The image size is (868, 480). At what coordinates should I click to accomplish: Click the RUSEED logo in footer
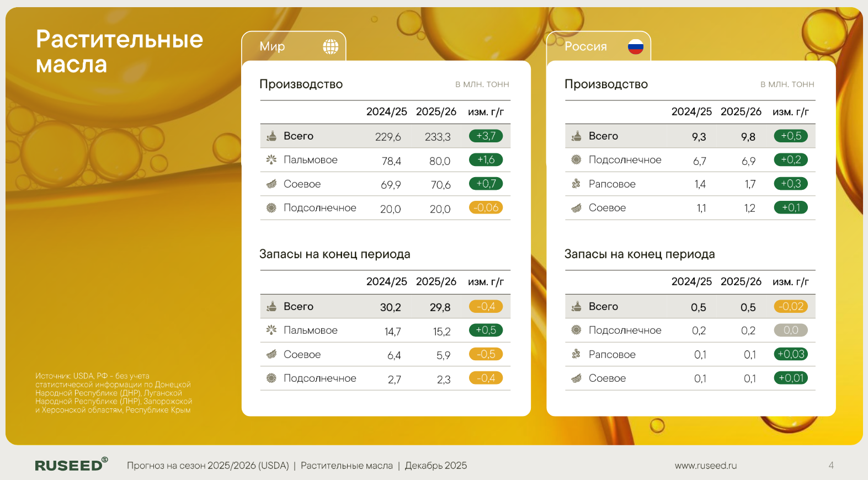pyautogui.click(x=71, y=465)
